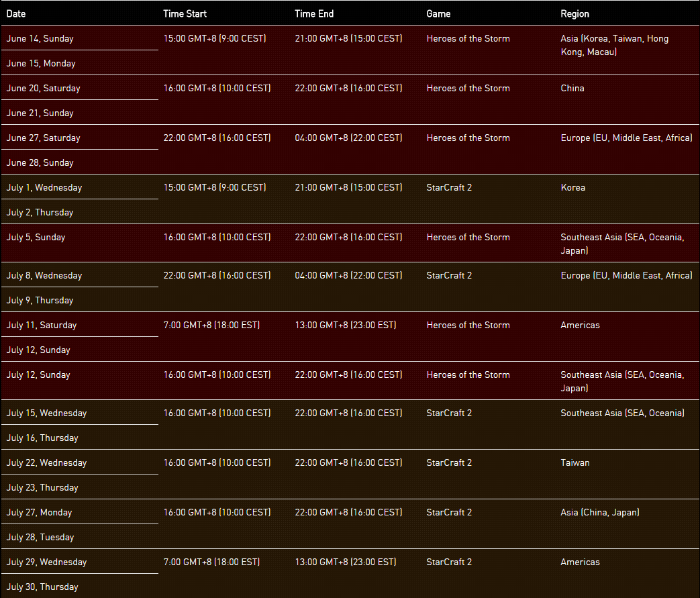
Task: Click the end time 13:00 GMT+8 (23:00 EST) for July 11
Action: (346, 325)
